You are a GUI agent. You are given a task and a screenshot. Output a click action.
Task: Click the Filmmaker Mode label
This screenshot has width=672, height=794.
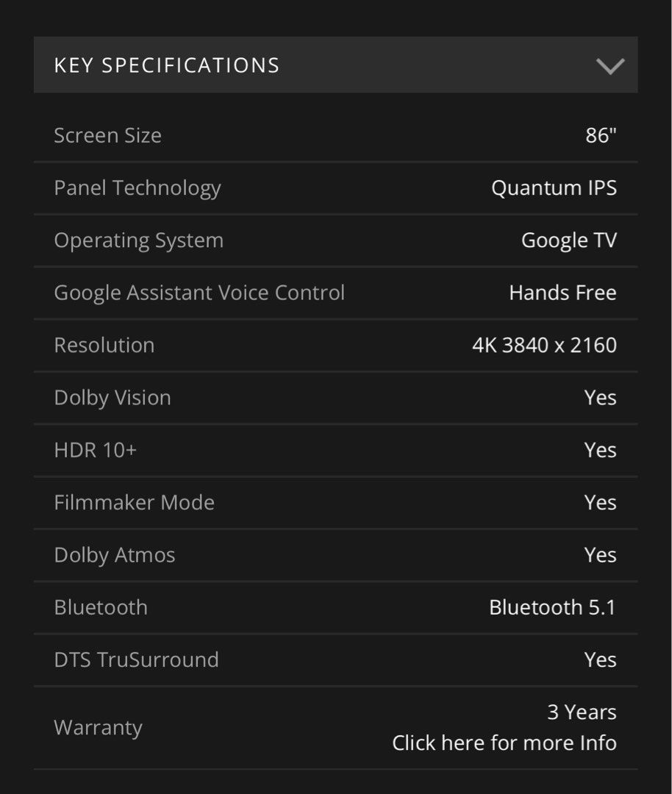click(134, 502)
